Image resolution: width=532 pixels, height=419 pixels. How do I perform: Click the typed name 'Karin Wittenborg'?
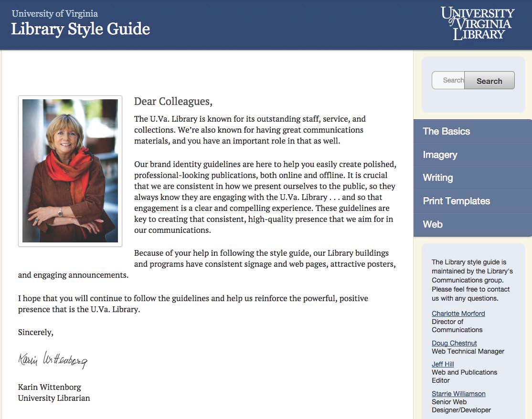click(x=50, y=387)
